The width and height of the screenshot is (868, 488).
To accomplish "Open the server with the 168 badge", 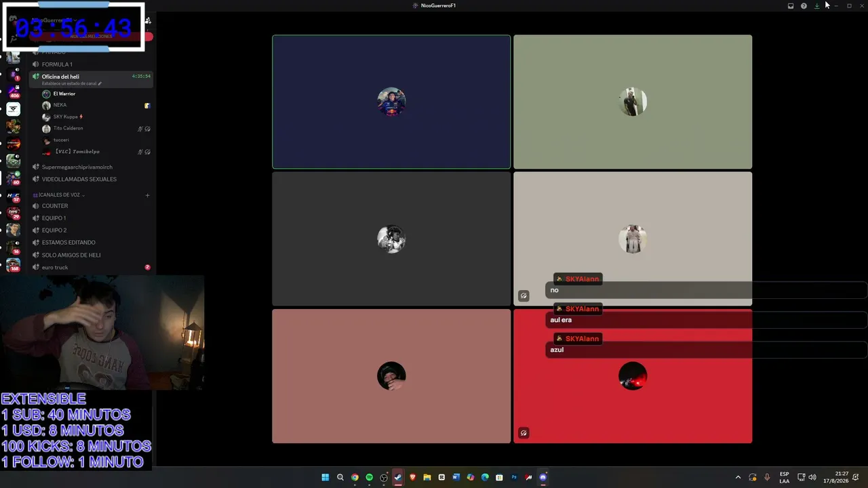I will (x=14, y=265).
